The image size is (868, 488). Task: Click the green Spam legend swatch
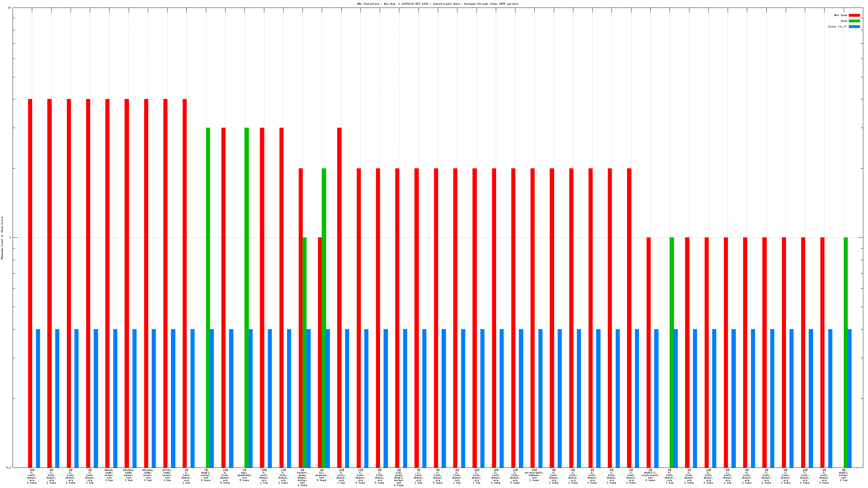[x=854, y=21]
